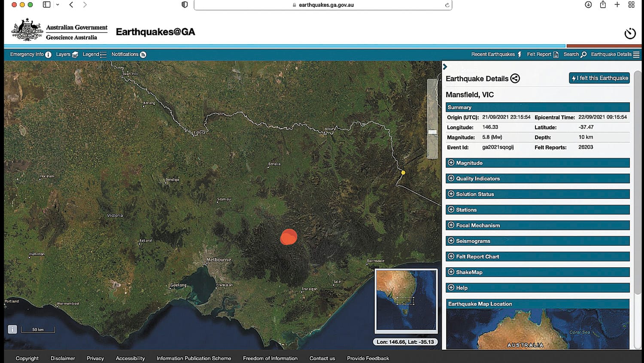Click the share icon beside Earthquake Details
This screenshot has height=363, width=644.
(515, 78)
